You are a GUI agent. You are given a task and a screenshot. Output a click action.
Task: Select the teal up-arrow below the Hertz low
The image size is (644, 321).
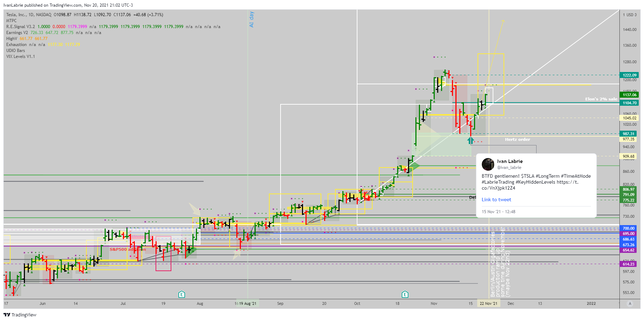tap(471, 140)
